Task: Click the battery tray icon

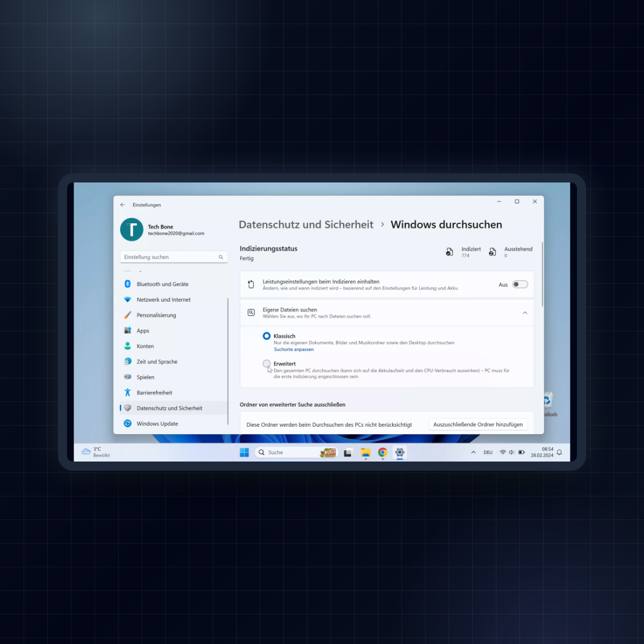Action: [522, 452]
